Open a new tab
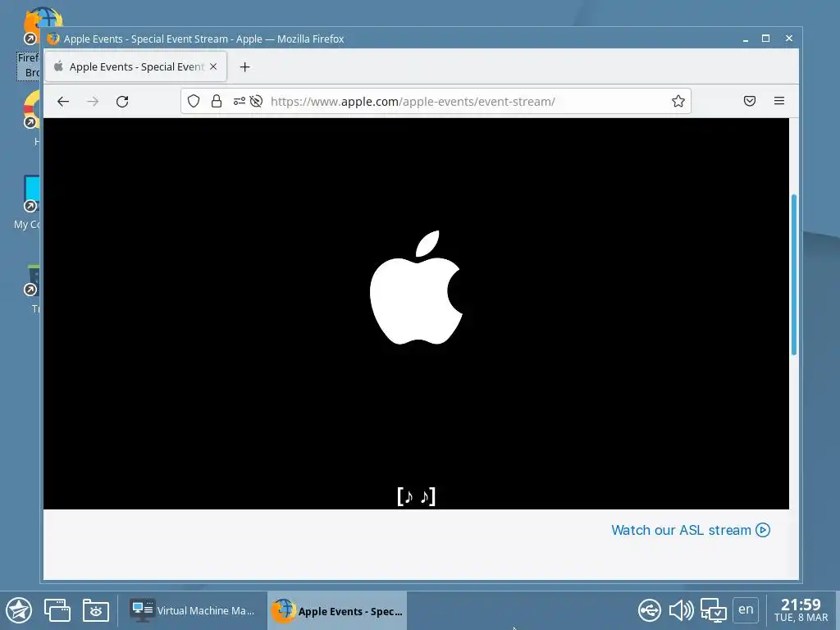Screen dimensions: 840x630 (244, 67)
